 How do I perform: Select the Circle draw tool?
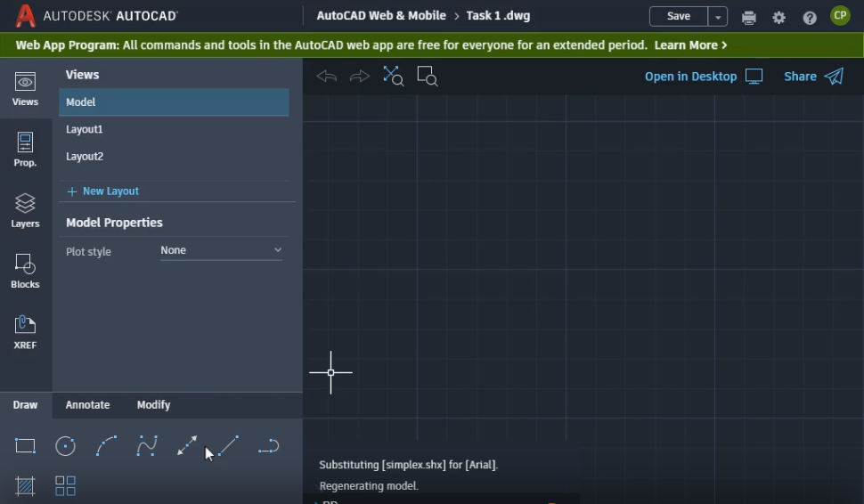pyautogui.click(x=66, y=445)
